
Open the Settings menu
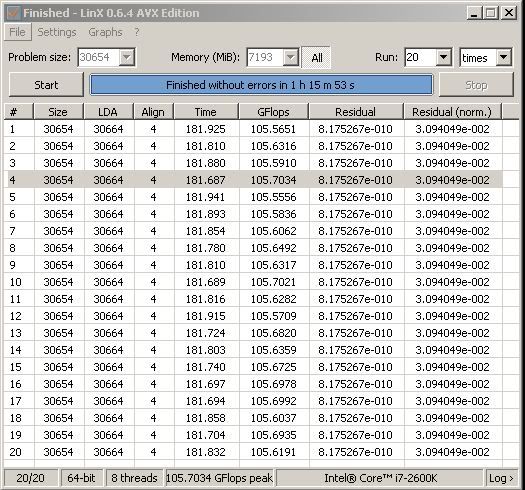(57, 32)
